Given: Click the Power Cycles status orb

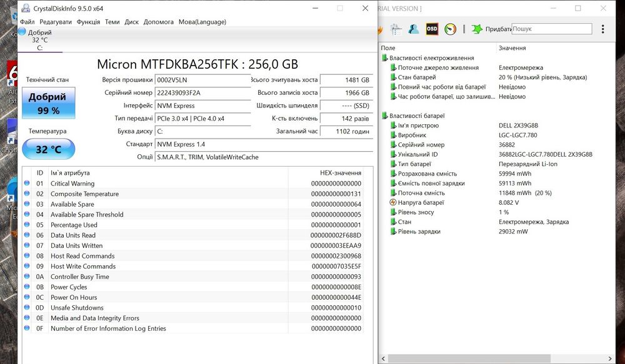Looking at the screenshot, I should click(x=27, y=287).
